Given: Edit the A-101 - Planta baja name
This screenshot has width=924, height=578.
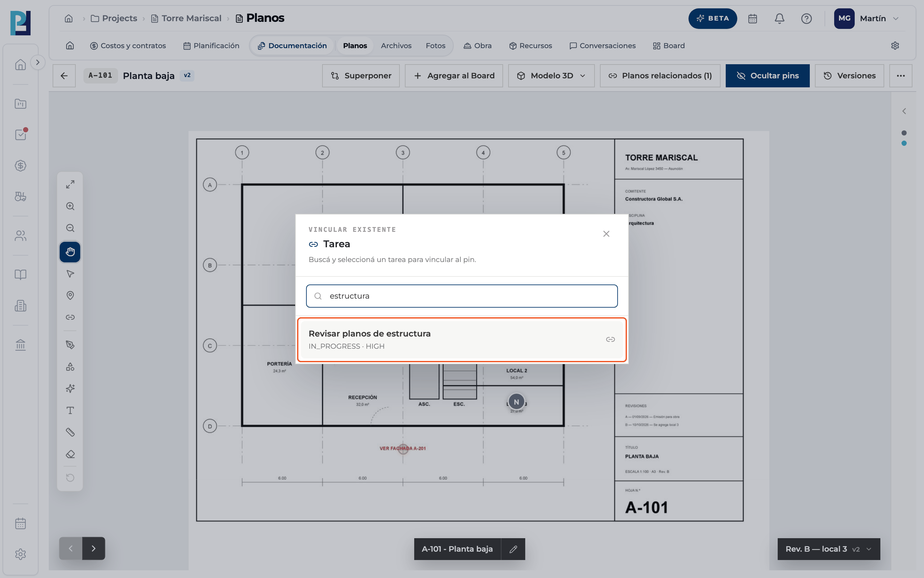Looking at the screenshot, I should pyautogui.click(x=513, y=549).
